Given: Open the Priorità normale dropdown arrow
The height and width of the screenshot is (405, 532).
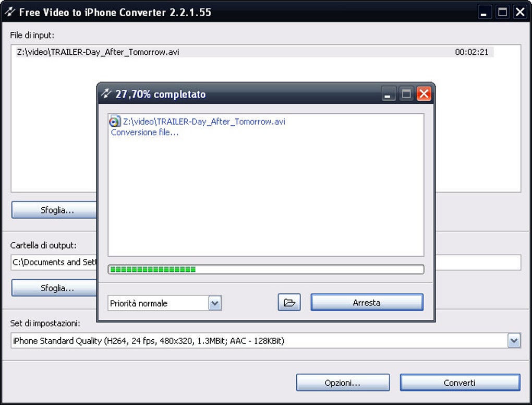Looking at the screenshot, I should [215, 303].
